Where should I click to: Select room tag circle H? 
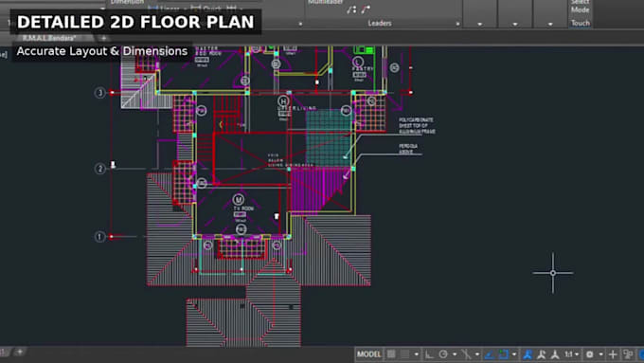click(283, 100)
